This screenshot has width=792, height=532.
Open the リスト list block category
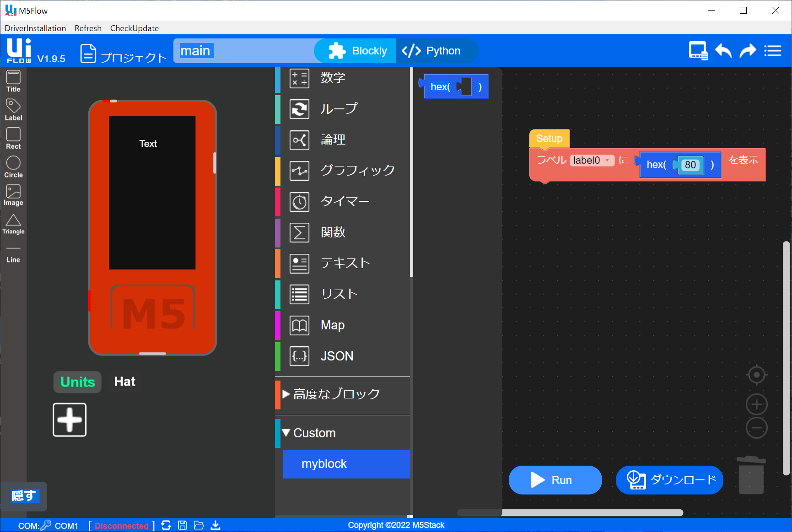(x=342, y=295)
